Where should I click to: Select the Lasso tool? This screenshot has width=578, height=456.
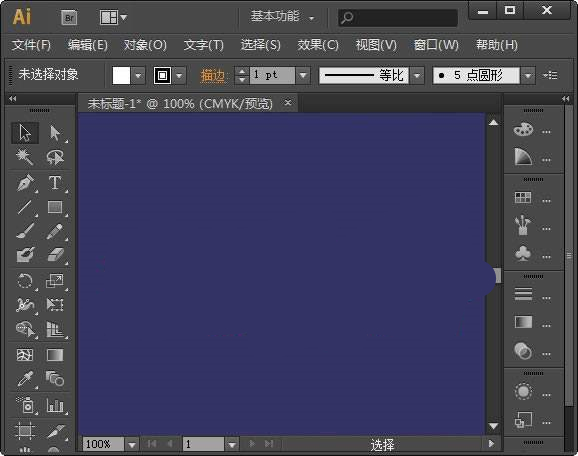pyautogui.click(x=55, y=157)
